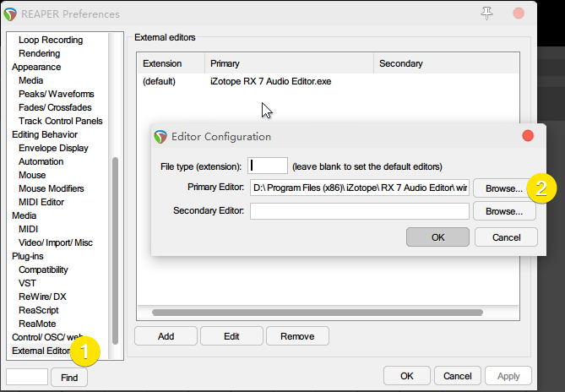565x392 pixels.
Task: Click the Secondary column header
Action: 446,63
